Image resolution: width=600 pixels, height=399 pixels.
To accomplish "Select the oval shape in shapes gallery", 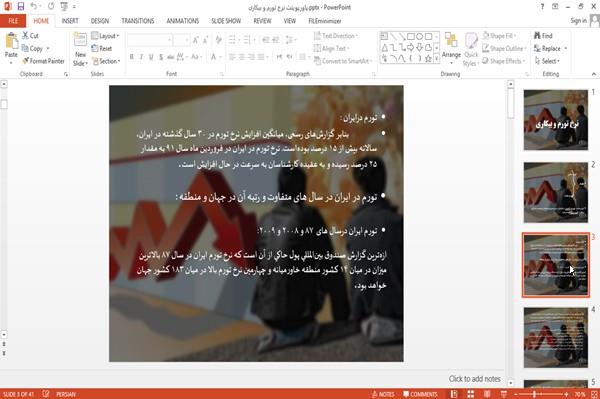I will (x=420, y=37).
